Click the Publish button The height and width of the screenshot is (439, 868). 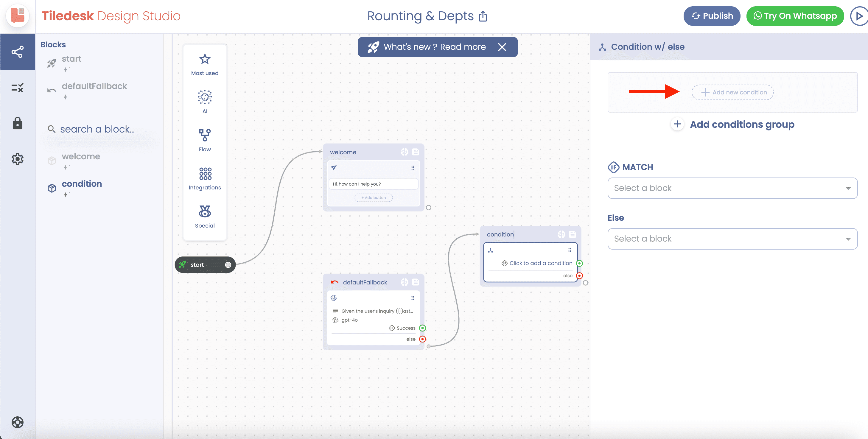tap(712, 16)
